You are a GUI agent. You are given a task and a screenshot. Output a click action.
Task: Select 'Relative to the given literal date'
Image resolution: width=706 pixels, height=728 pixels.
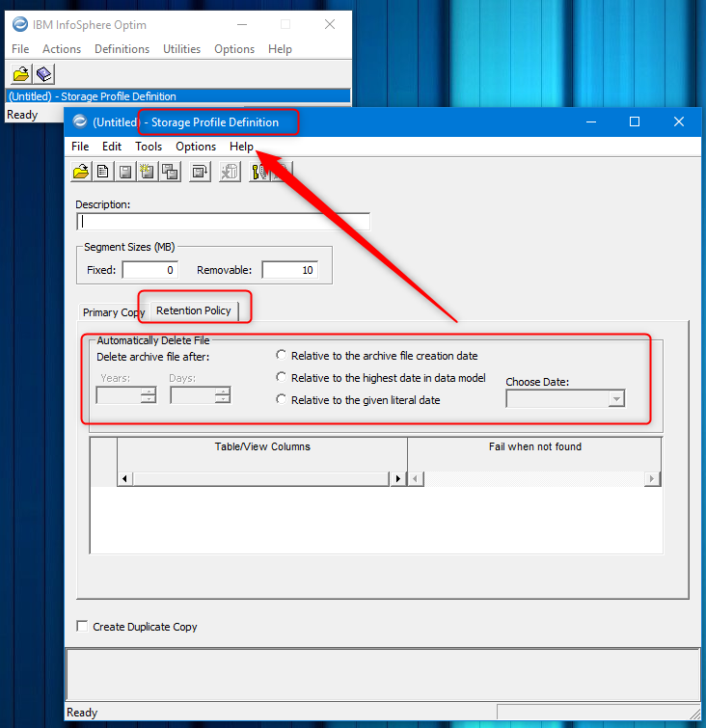[x=281, y=399]
